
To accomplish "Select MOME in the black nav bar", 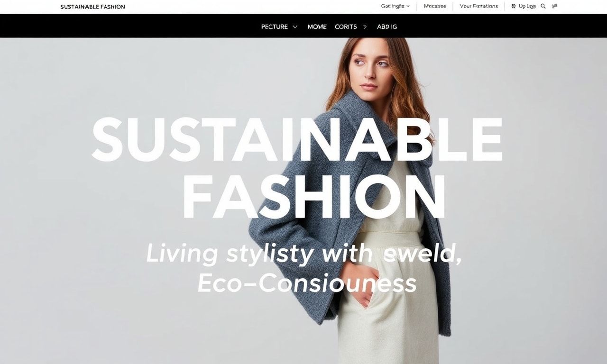I will tap(317, 27).
